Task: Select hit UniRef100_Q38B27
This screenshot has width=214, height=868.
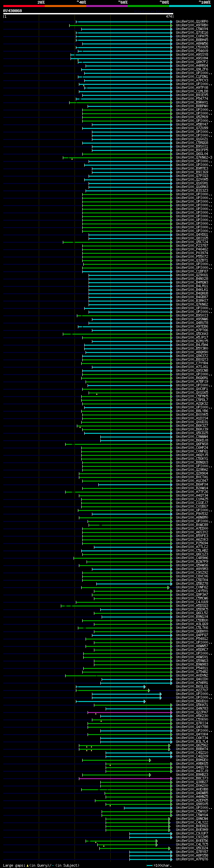Action: 192,783
